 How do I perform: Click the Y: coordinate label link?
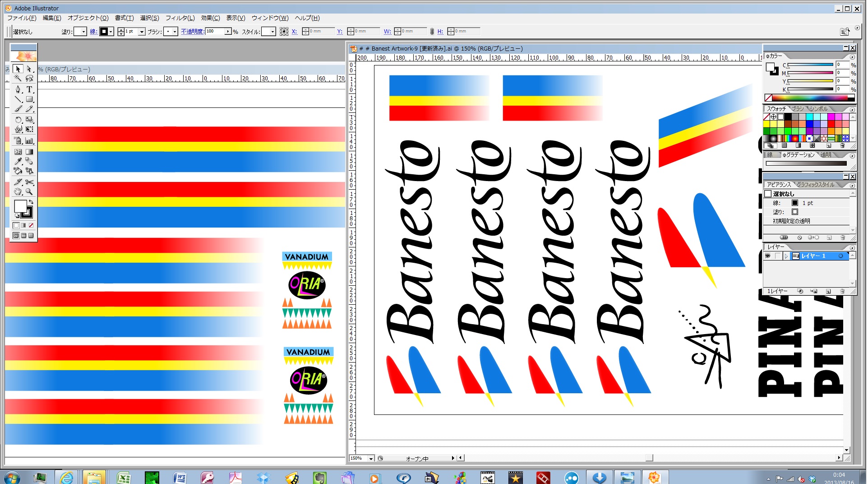coord(340,32)
